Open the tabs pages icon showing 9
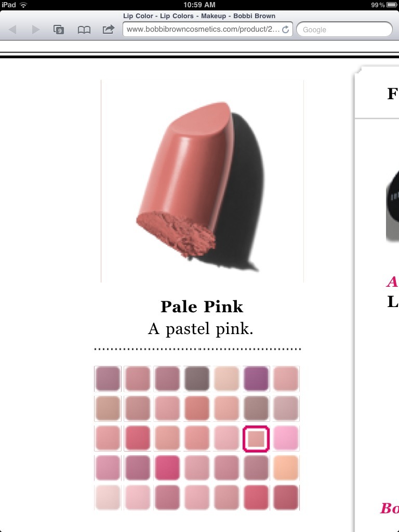This screenshot has width=399, height=532. click(59, 30)
